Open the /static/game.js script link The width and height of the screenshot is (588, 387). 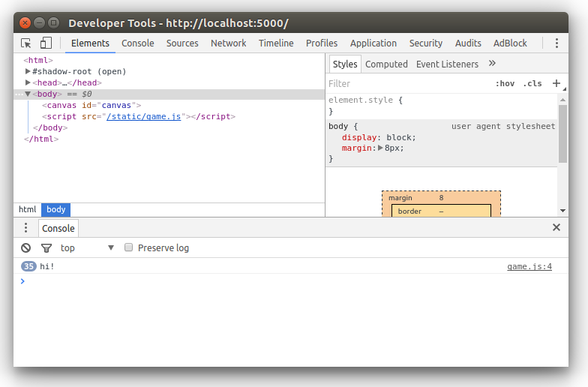[144, 117]
